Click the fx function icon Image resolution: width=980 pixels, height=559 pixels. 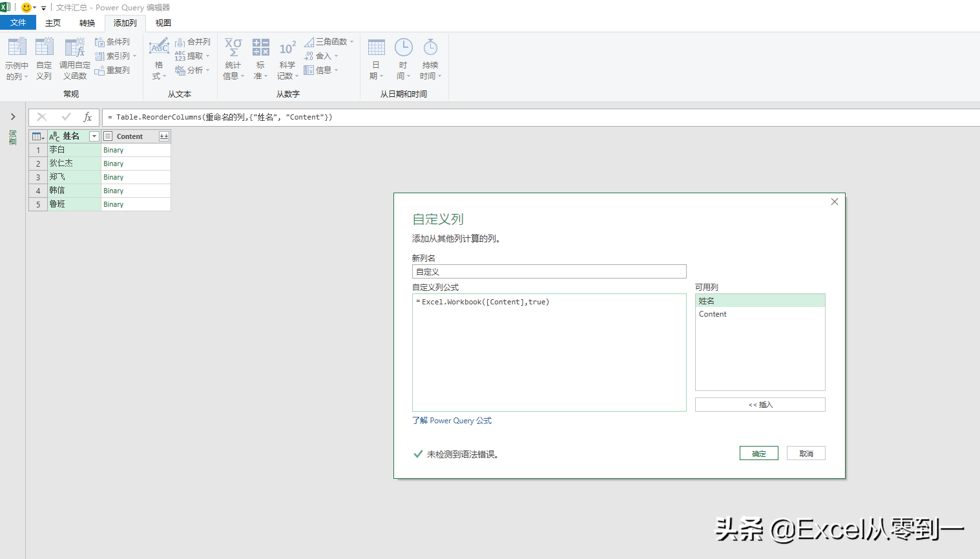pyautogui.click(x=87, y=117)
